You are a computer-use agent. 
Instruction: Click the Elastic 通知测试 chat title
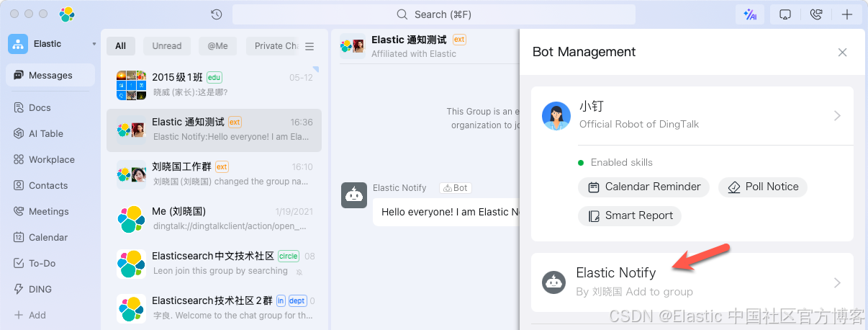(409, 40)
